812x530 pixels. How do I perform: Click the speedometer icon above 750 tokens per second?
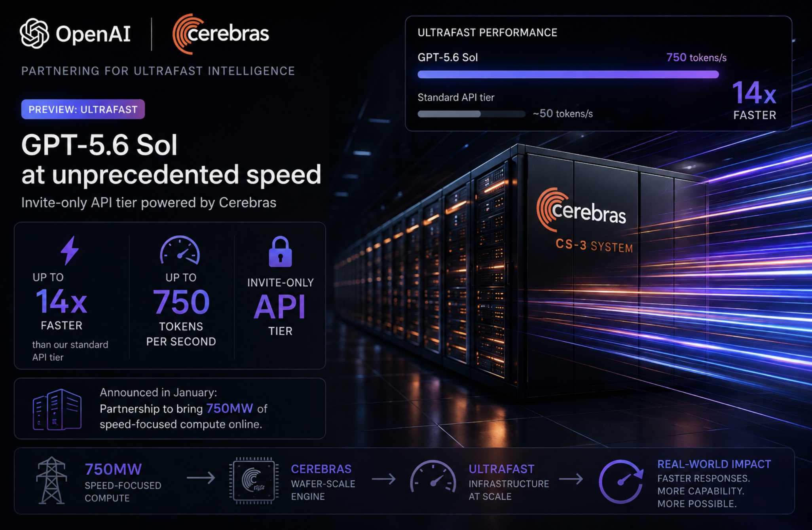pos(180,250)
